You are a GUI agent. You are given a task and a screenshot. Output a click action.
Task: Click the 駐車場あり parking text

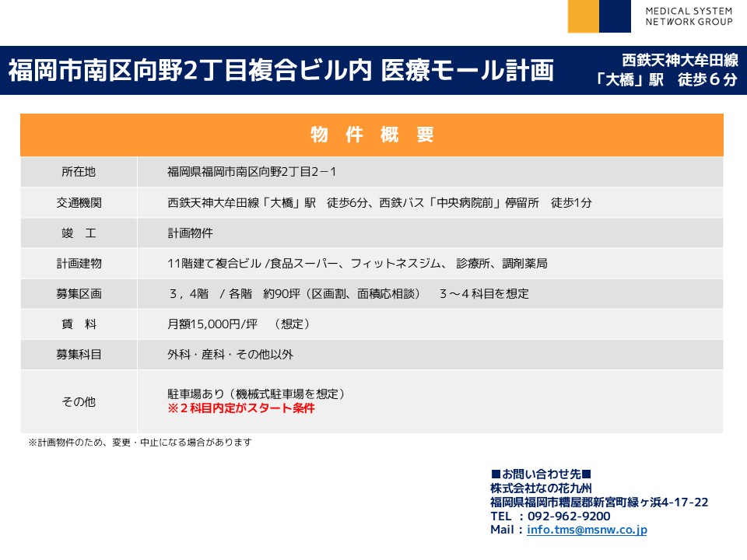pos(256,394)
